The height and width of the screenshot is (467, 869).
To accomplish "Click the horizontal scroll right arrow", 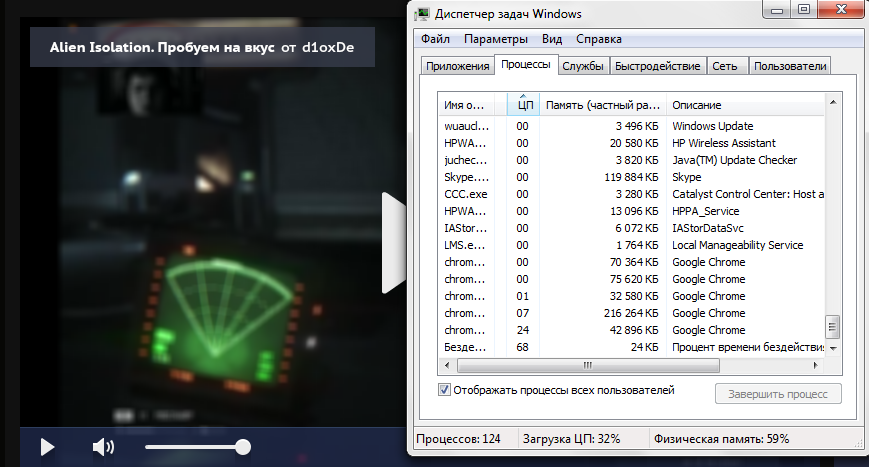I will pyautogui.click(x=815, y=365).
